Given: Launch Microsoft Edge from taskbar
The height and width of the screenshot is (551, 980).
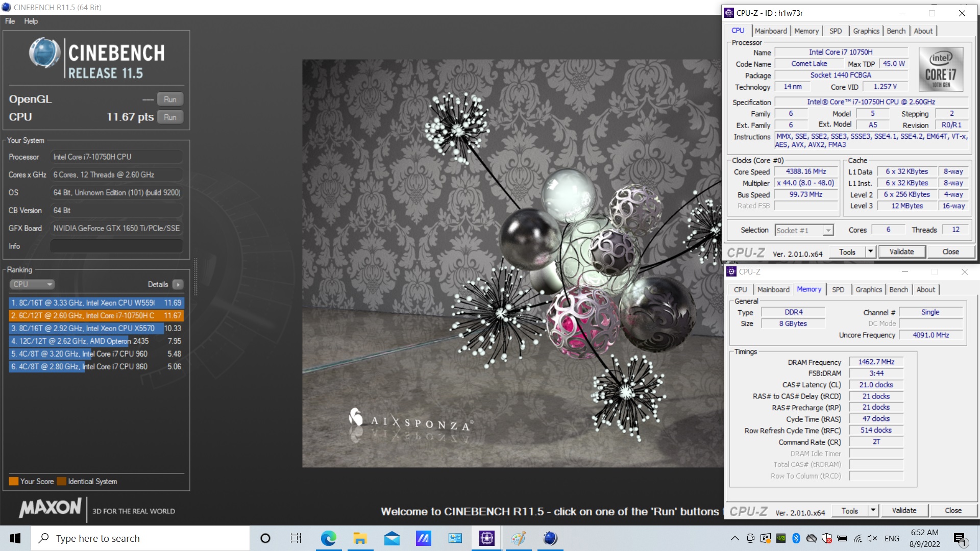Looking at the screenshot, I should click(328, 538).
